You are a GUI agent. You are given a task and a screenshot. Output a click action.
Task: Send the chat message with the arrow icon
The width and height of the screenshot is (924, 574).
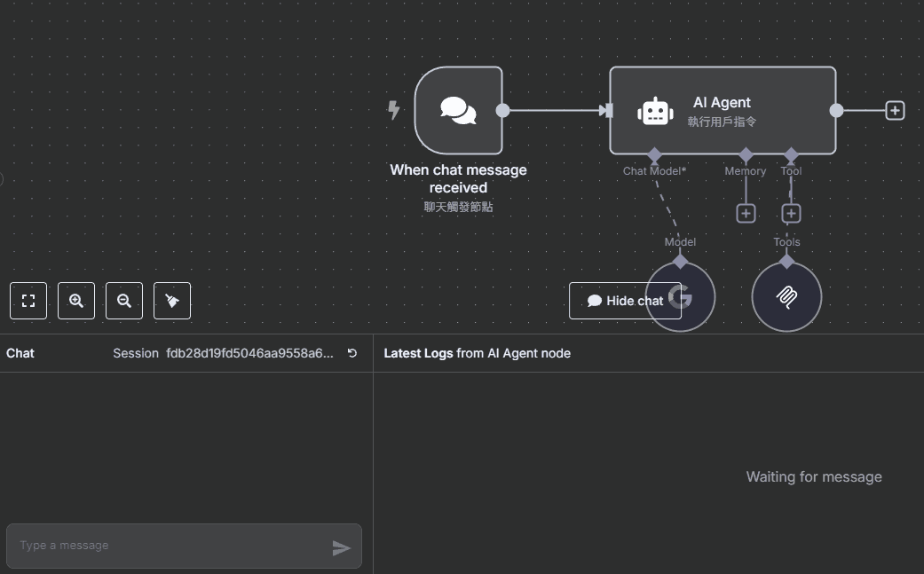coord(341,547)
